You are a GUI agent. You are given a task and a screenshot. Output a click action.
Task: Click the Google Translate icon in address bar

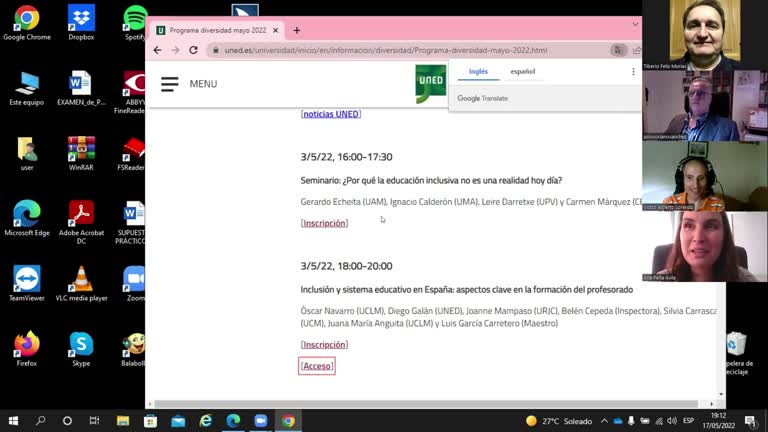[x=619, y=50]
